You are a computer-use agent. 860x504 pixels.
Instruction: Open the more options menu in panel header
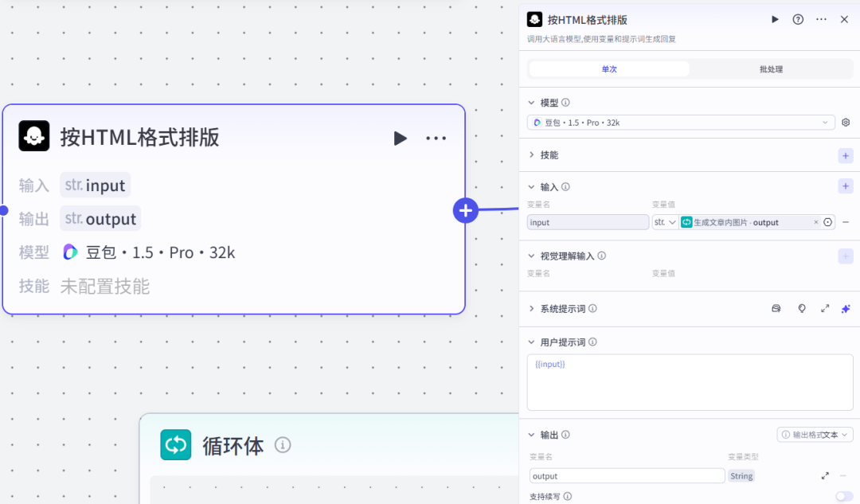(x=821, y=19)
